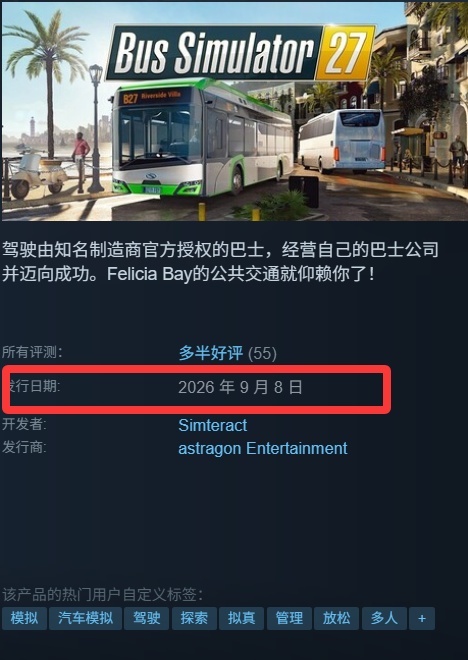468x660 pixels.
Task: Select the 驾驶 tag
Action: pyautogui.click(x=146, y=618)
